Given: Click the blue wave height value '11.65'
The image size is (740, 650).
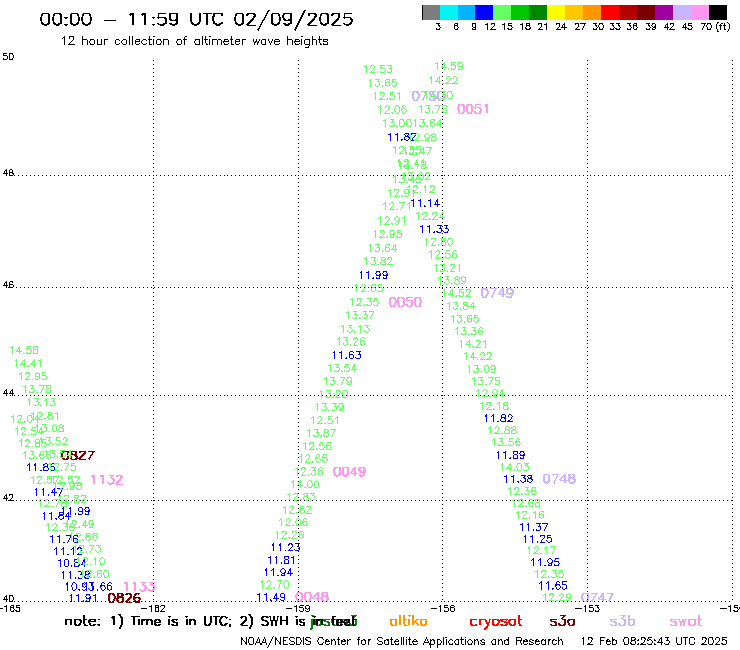Looking at the screenshot, I should 553,586.
